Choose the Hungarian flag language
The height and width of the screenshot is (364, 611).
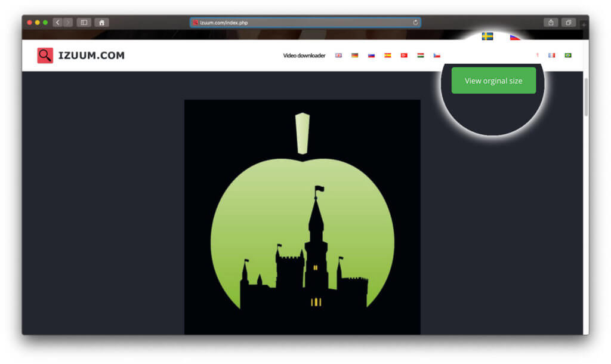pyautogui.click(x=420, y=55)
